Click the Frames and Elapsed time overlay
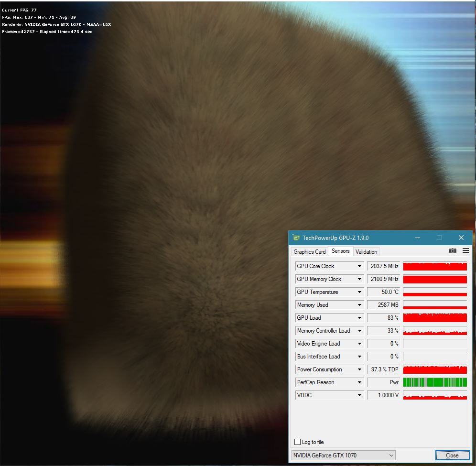The height and width of the screenshot is (466, 476). click(x=47, y=32)
